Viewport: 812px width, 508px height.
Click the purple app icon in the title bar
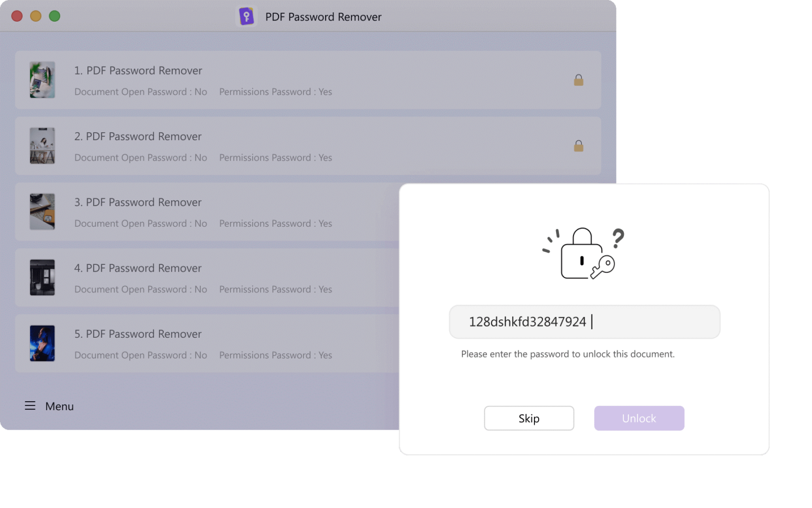[246, 16]
